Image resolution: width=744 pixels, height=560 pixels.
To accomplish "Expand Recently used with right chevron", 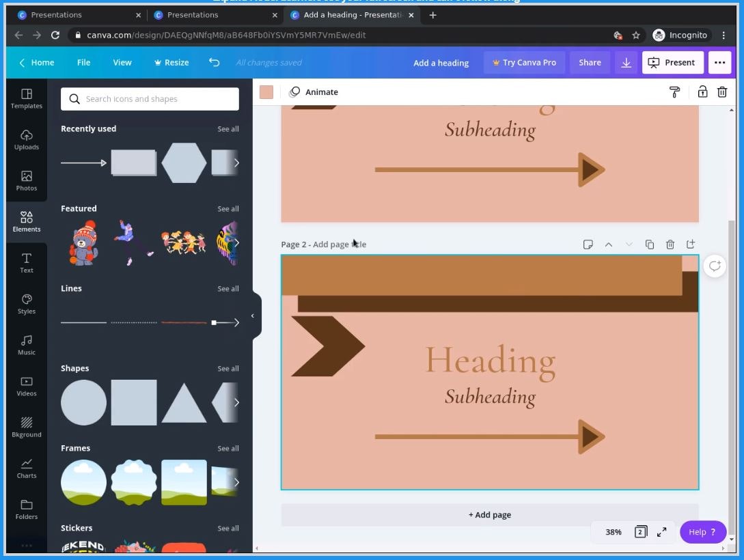I will point(236,163).
